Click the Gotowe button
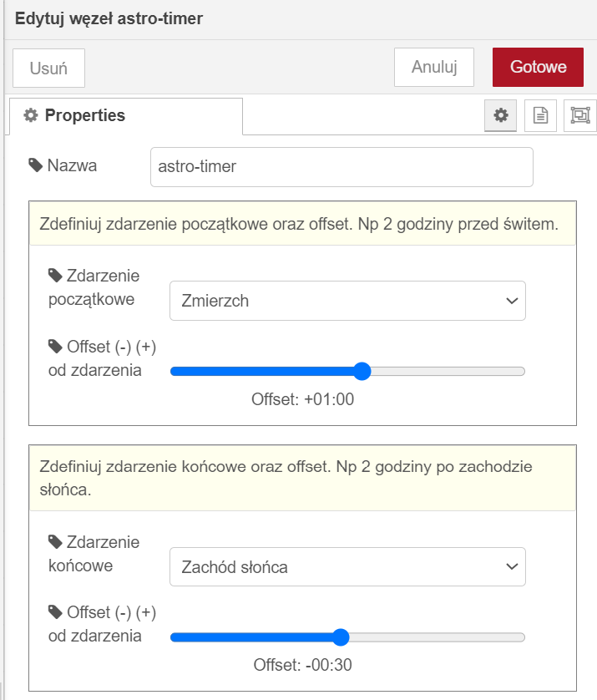Viewport: 597px width, 700px height. pos(538,67)
